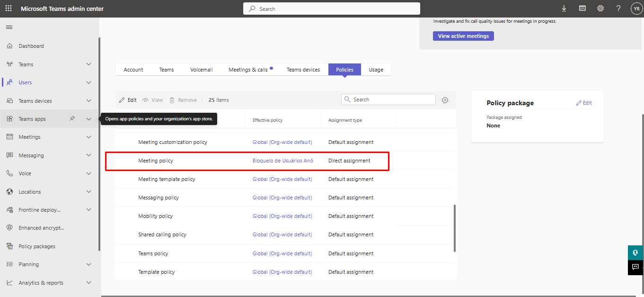The image size is (644, 297).
Task: Open Global default link for Mobility policy
Action: click(282, 216)
